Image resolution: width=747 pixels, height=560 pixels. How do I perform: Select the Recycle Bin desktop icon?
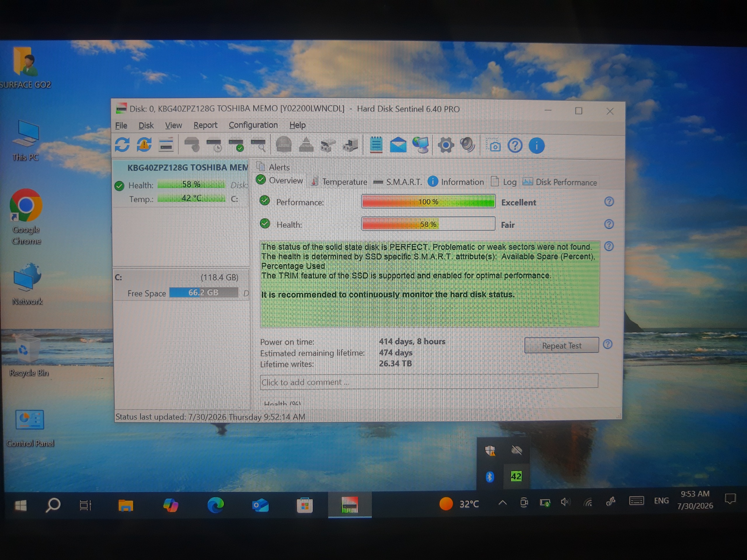(28, 356)
